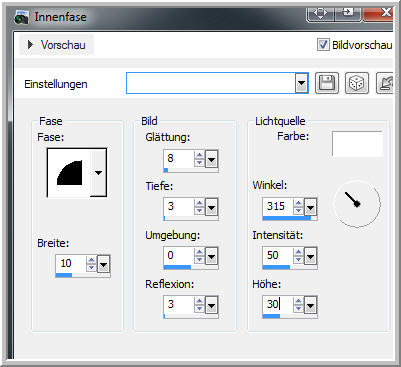Screen dimensions: 401x367
Task: Open the Umgebung slider dropdown arrow
Action: point(211,257)
